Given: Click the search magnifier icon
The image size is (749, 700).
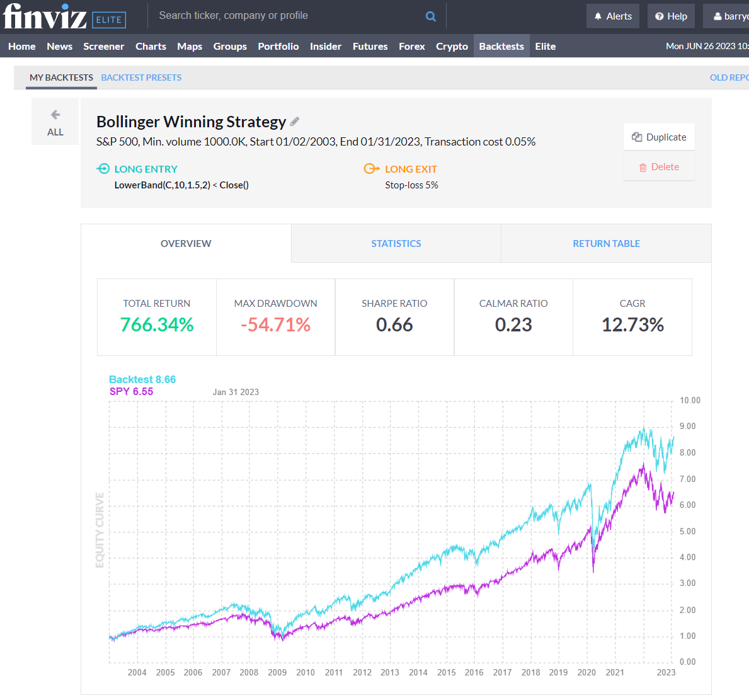Looking at the screenshot, I should click(430, 16).
